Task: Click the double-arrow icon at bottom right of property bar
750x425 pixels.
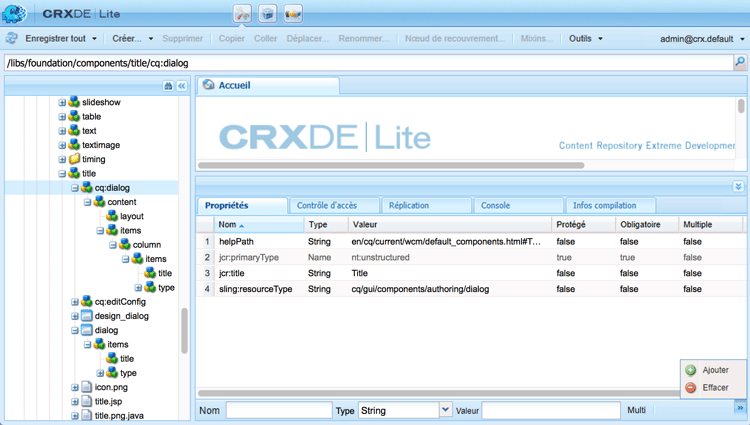Action: coord(740,408)
